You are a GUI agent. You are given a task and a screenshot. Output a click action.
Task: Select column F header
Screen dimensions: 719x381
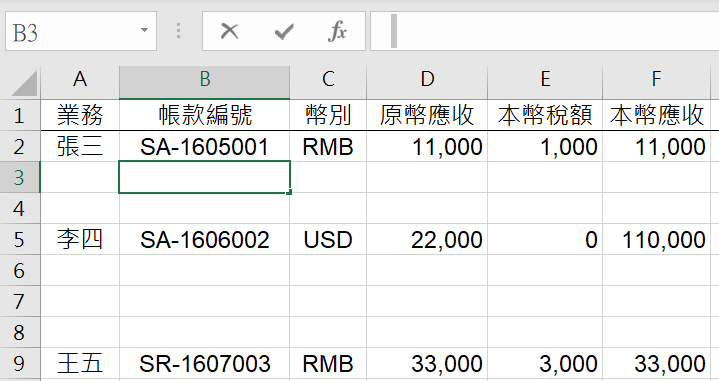(x=656, y=82)
